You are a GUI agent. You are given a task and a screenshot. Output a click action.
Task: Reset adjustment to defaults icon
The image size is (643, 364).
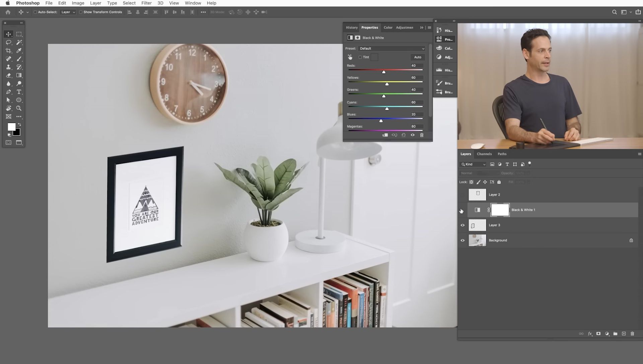pos(404,135)
